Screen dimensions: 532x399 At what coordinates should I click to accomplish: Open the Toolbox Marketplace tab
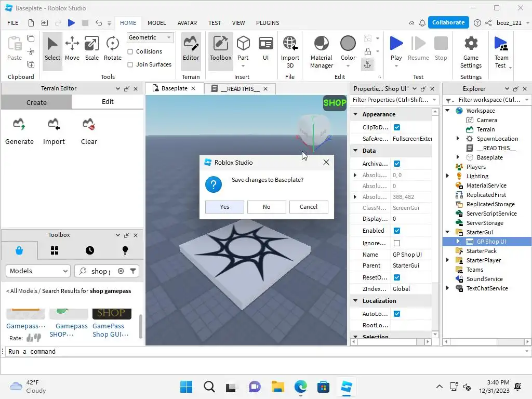(19, 250)
